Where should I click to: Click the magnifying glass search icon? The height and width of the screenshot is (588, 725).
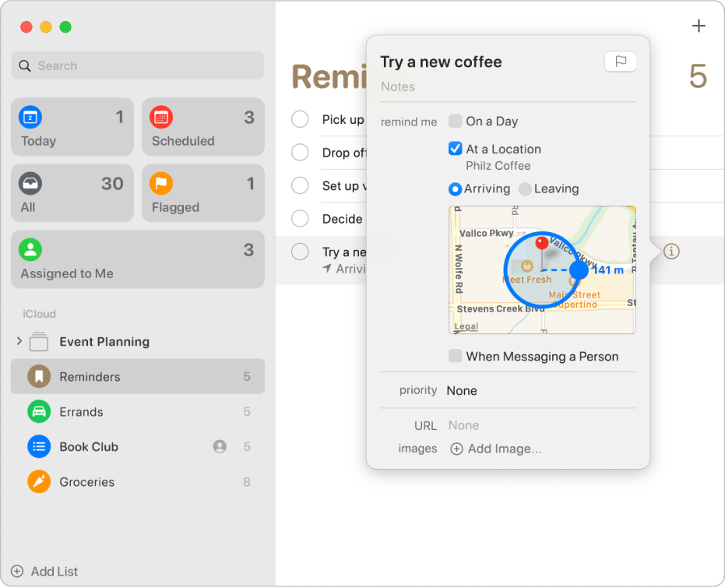point(24,65)
